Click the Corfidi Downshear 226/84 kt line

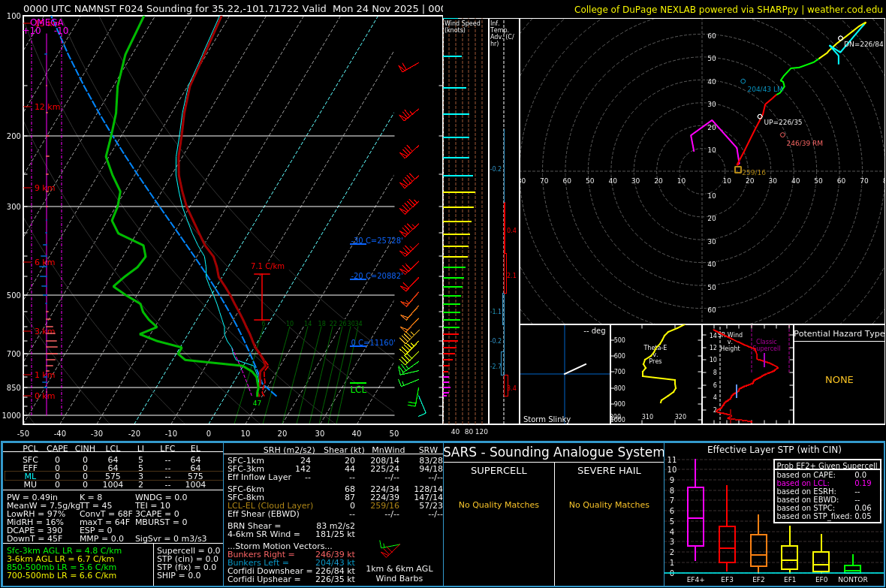[291, 571]
